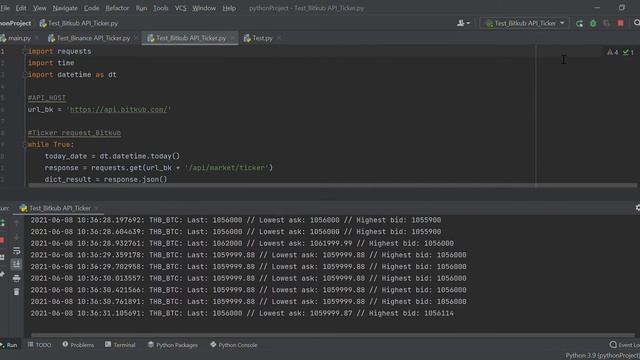Close the Test.py editor tab
Image resolution: width=640 pixels, height=360 pixels.
279,38
